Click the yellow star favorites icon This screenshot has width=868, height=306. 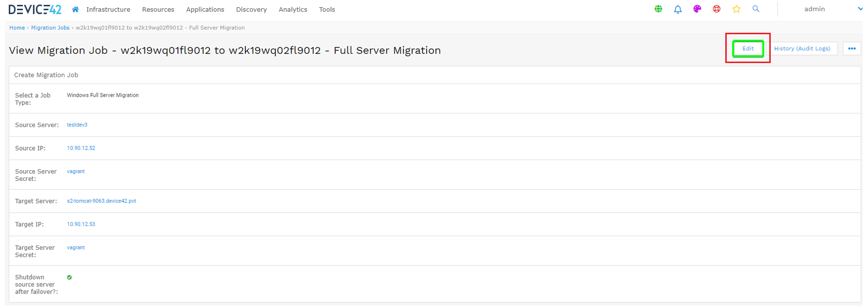(736, 9)
